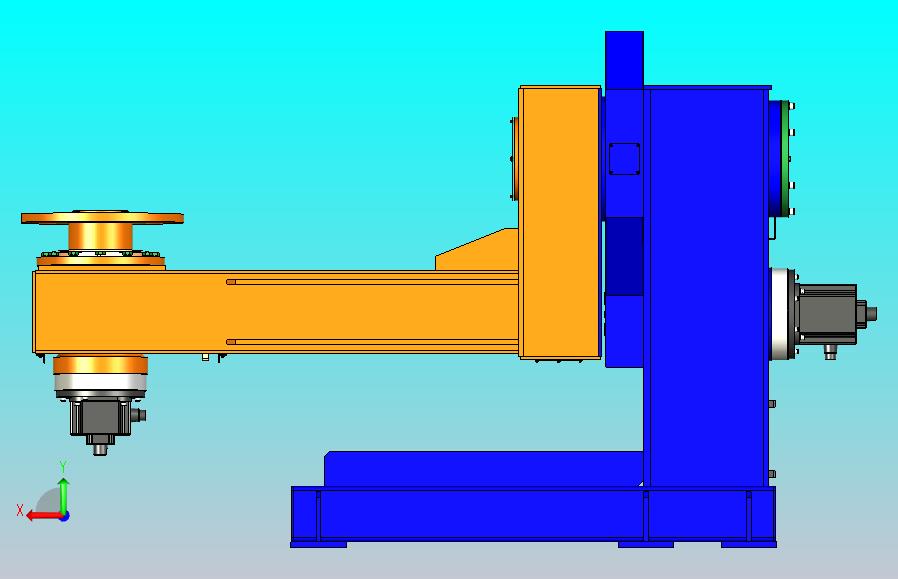This screenshot has height=579, width=898.
Task: Select the blue horizontal block above base frame
Action: [484, 469]
